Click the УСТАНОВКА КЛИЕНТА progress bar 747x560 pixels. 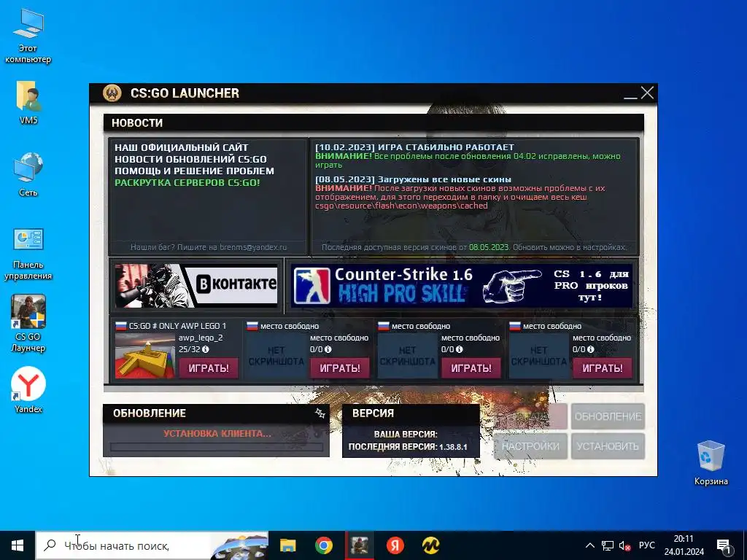pyautogui.click(x=216, y=447)
